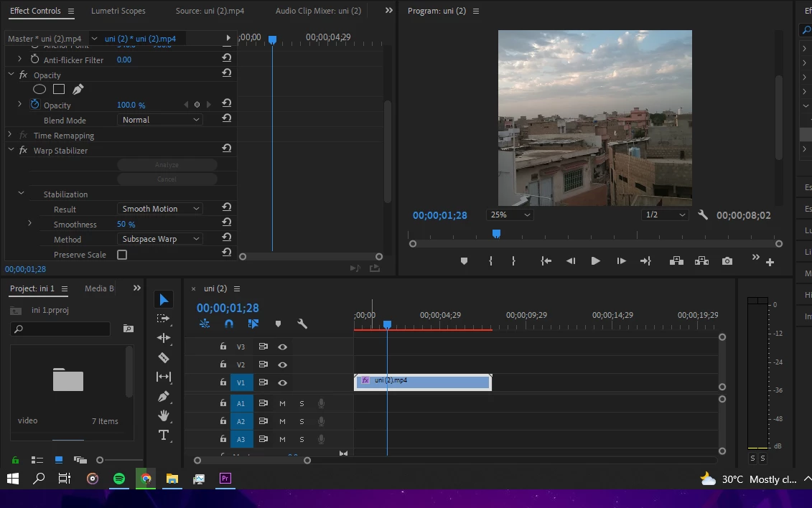Image resolution: width=812 pixels, height=508 pixels.
Task: Toggle V2 track output eye
Action: (282, 364)
